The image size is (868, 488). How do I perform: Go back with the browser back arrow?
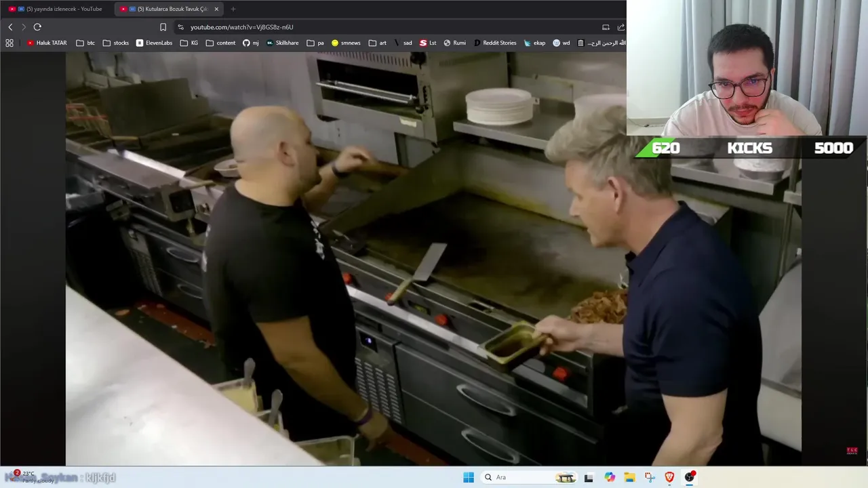10,27
